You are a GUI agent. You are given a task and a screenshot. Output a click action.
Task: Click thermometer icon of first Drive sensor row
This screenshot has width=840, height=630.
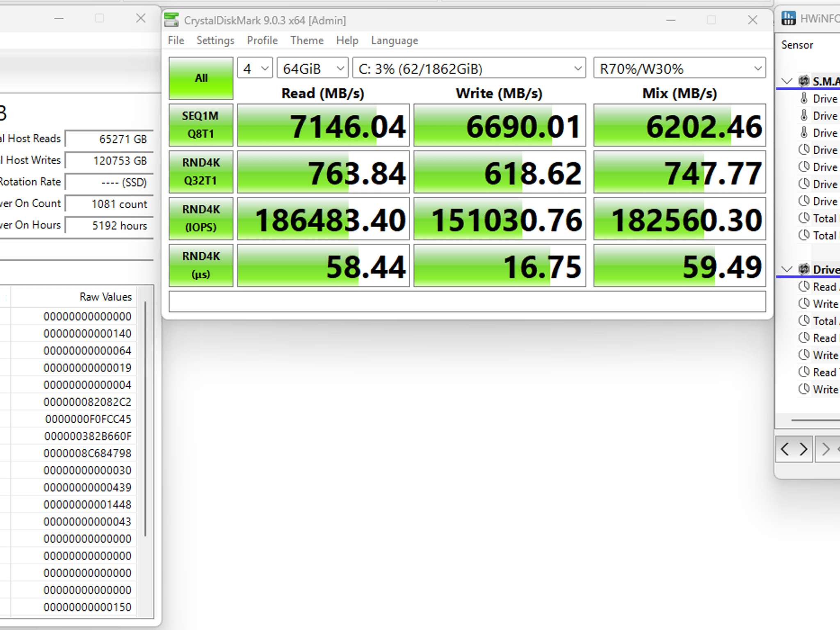coord(804,98)
